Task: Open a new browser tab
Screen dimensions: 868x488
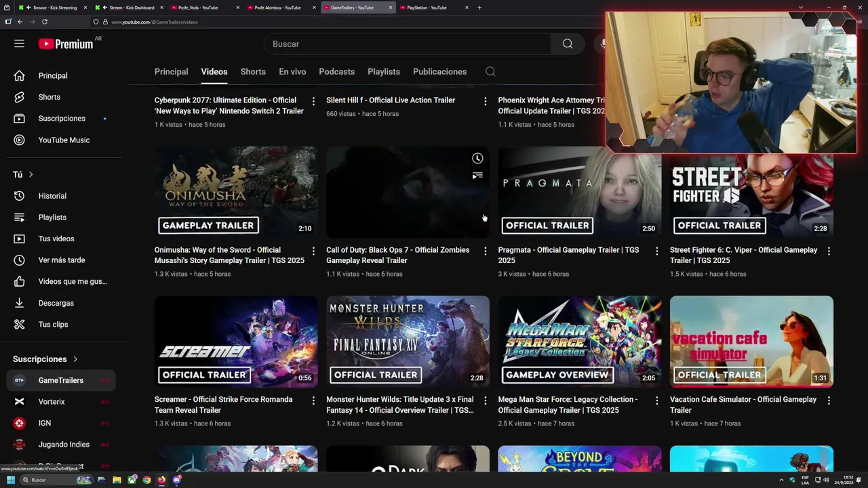Action: point(479,7)
